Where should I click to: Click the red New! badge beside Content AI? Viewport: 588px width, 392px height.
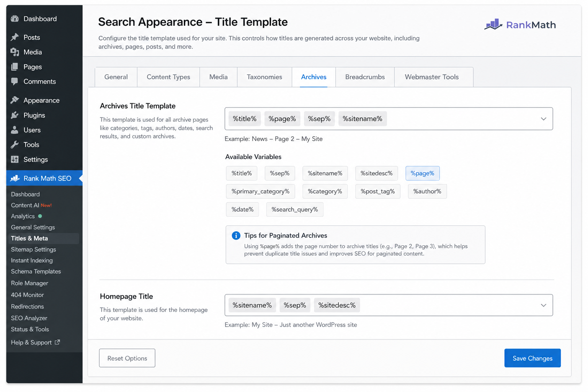tap(46, 206)
